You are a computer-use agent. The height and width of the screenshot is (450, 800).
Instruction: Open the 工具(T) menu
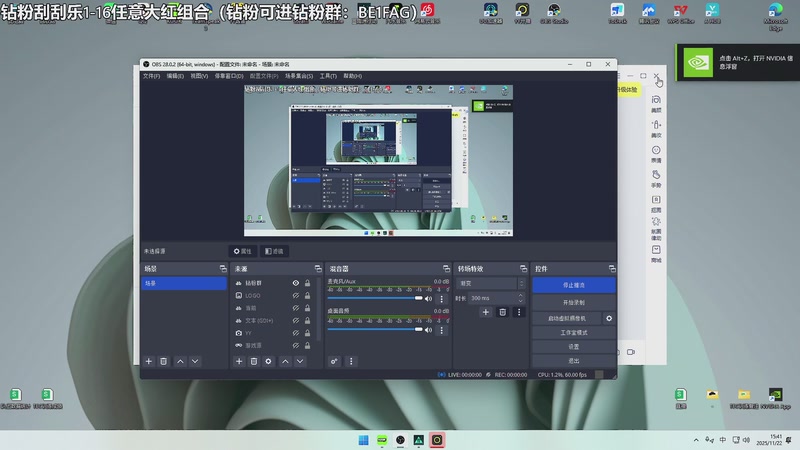328,76
